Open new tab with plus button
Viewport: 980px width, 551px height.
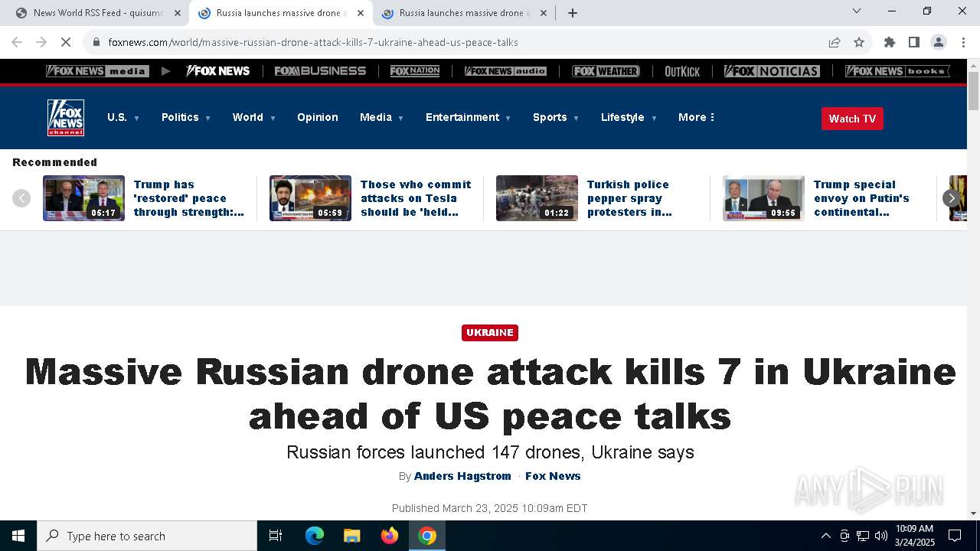click(573, 13)
